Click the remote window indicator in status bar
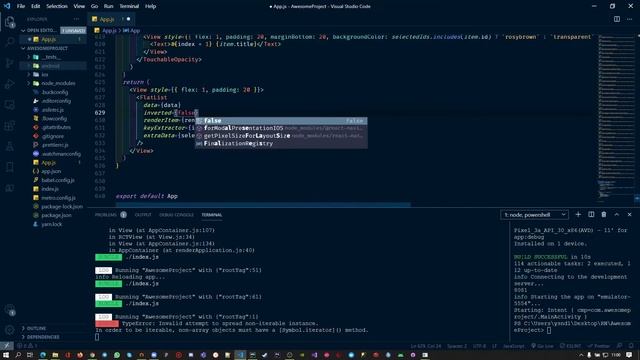Viewport: 640px width, 360px height. (x=7, y=346)
